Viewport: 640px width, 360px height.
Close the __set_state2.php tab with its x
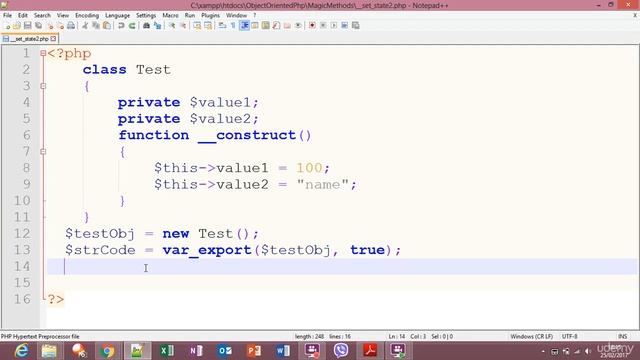tap(53, 39)
